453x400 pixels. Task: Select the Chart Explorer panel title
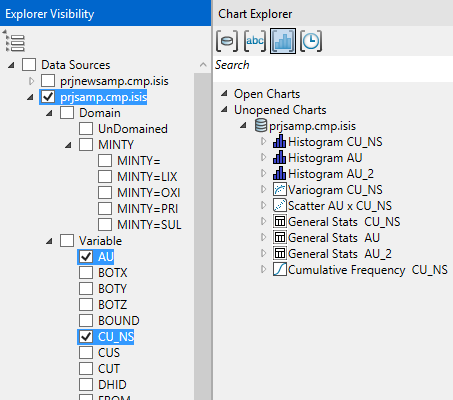point(255,14)
